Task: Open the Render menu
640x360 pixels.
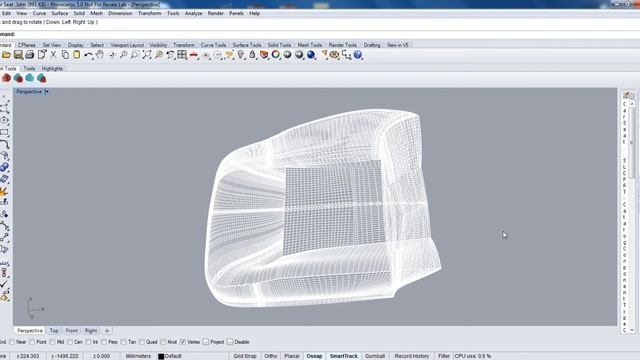Action: point(216,13)
